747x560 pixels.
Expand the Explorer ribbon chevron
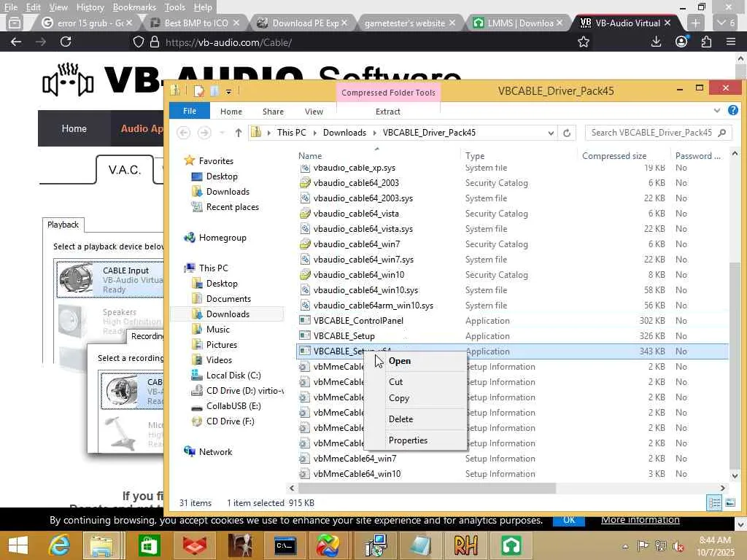[x=717, y=111]
